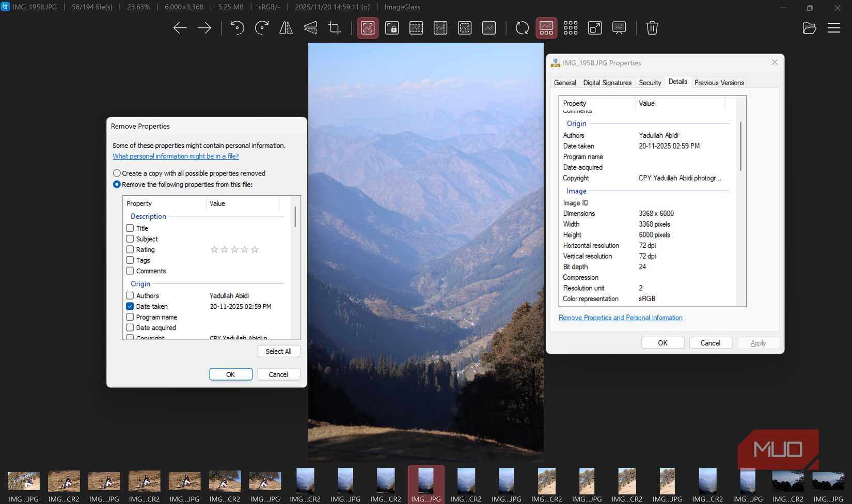
Task: Check the Authors property checkbox
Action: [x=130, y=295]
